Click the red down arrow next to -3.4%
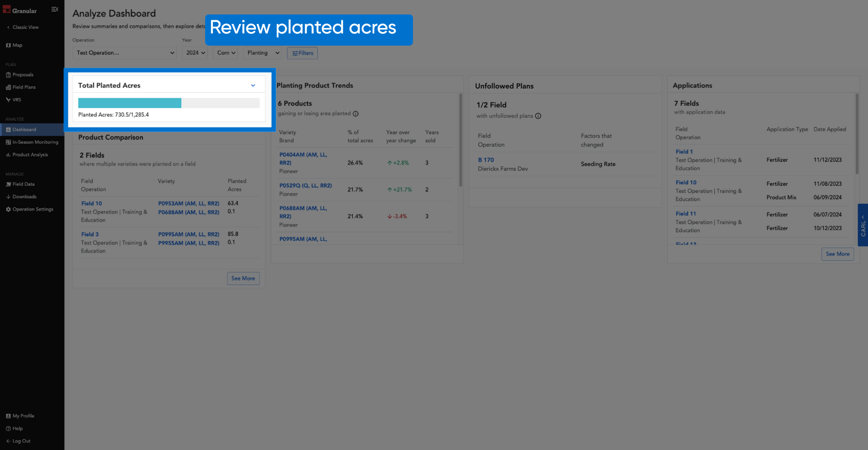The image size is (868, 450). (389, 216)
